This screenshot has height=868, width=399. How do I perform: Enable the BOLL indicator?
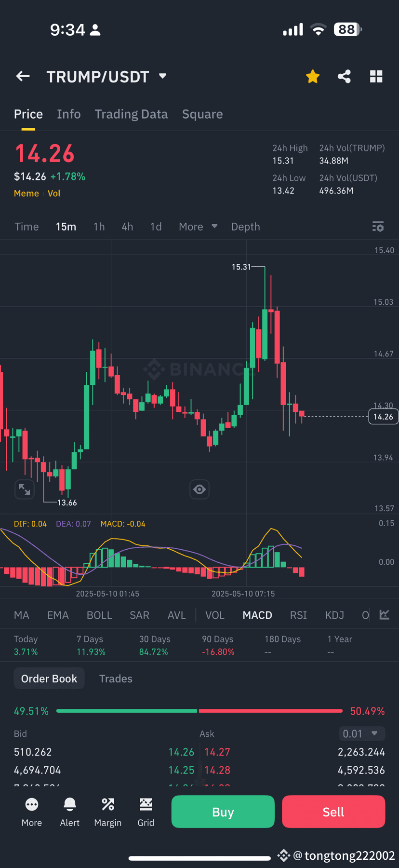[99, 615]
